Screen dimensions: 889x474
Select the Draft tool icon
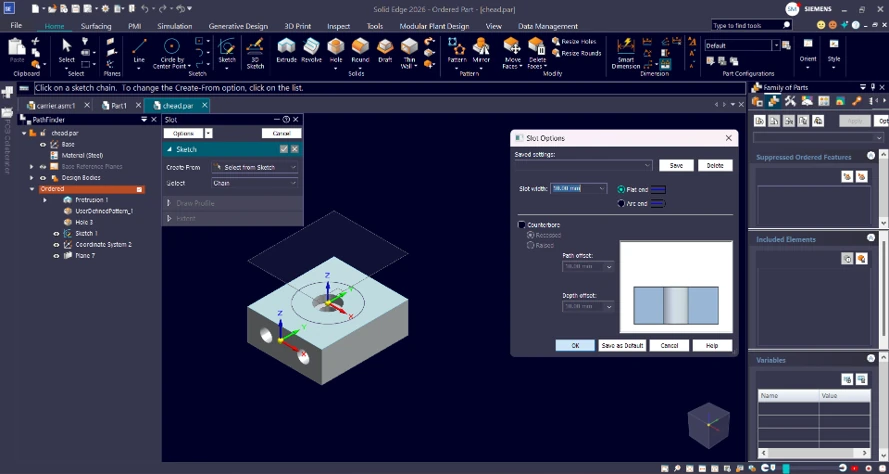click(385, 50)
